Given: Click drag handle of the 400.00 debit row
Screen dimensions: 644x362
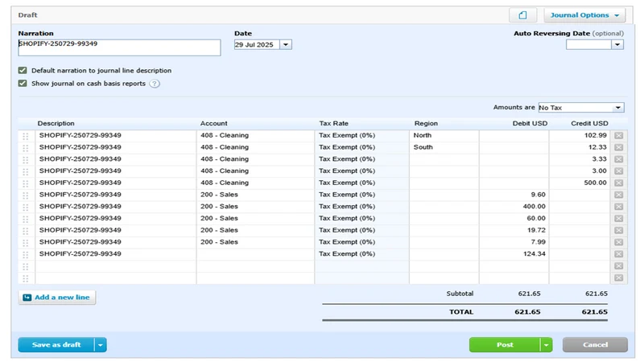Looking at the screenshot, I should [26, 208].
